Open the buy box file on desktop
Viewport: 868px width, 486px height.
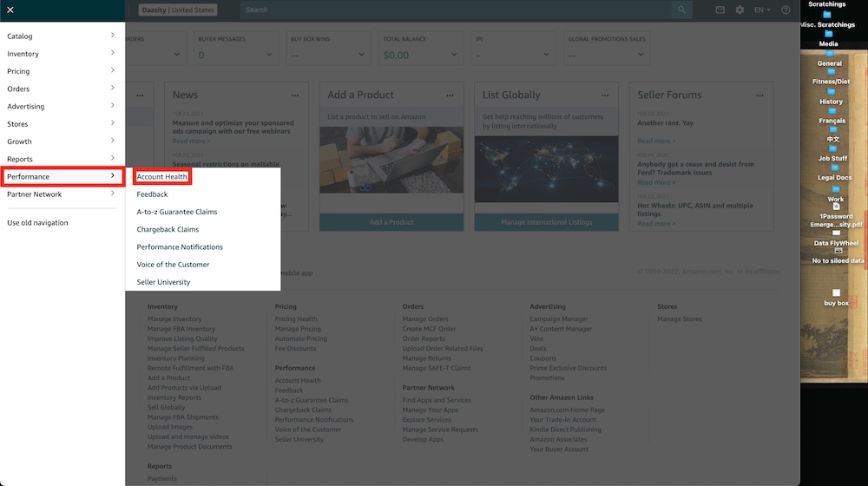click(837, 298)
